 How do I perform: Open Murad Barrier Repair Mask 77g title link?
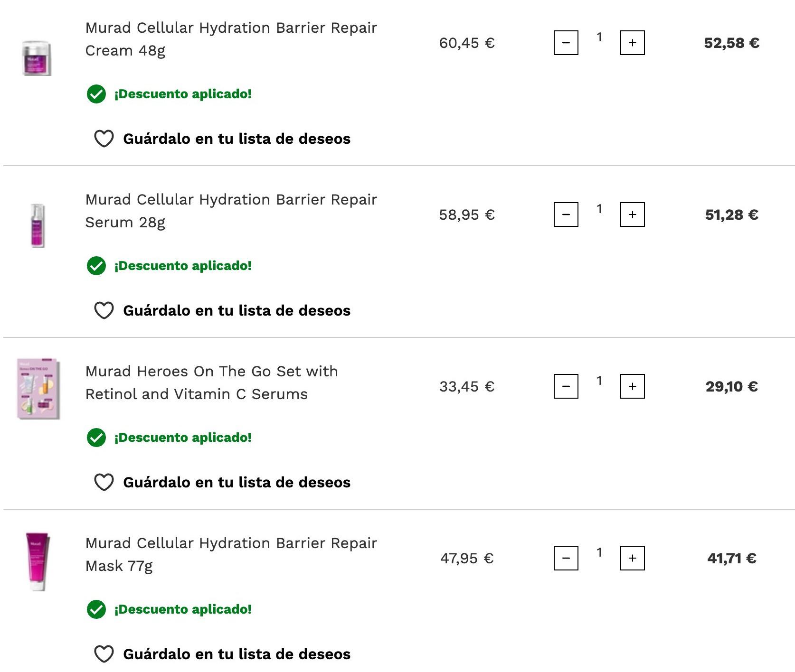(x=231, y=554)
